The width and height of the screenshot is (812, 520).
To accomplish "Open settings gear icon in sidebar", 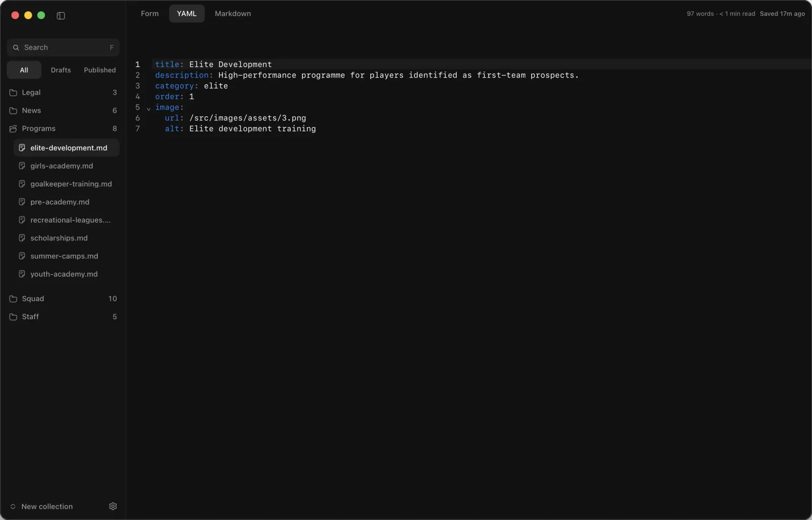I will click(113, 506).
